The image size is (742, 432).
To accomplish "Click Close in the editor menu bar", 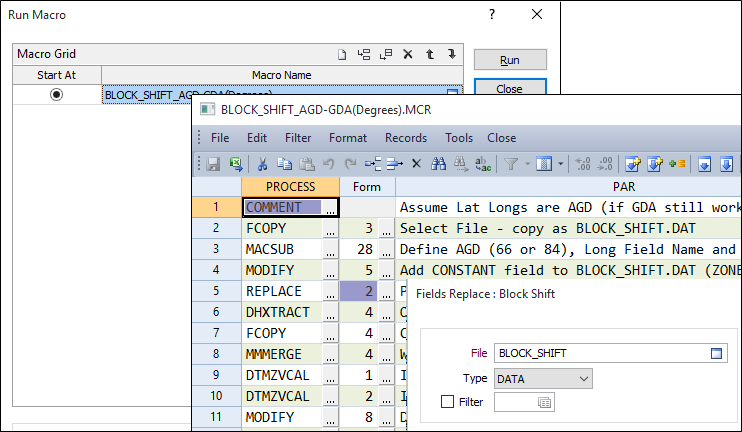I will [x=502, y=138].
